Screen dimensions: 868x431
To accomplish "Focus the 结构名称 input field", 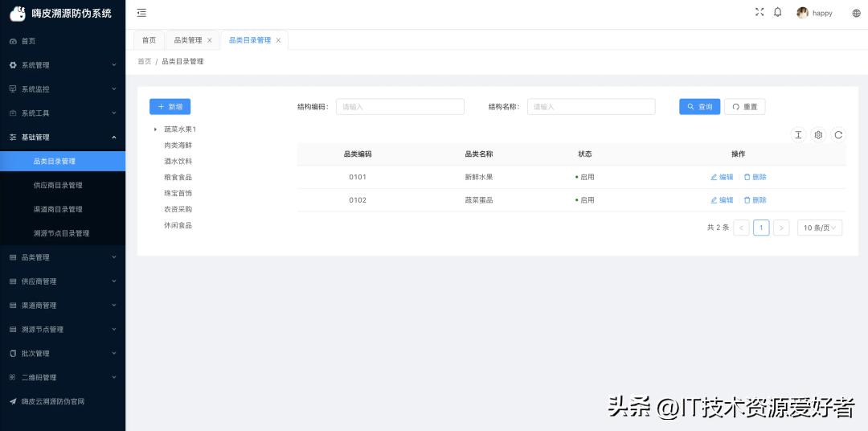I will (x=592, y=106).
